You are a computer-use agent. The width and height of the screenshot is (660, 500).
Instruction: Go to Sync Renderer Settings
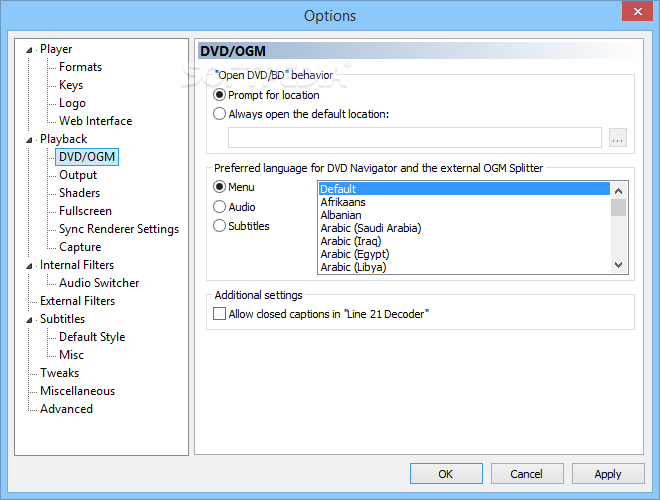coord(119,229)
